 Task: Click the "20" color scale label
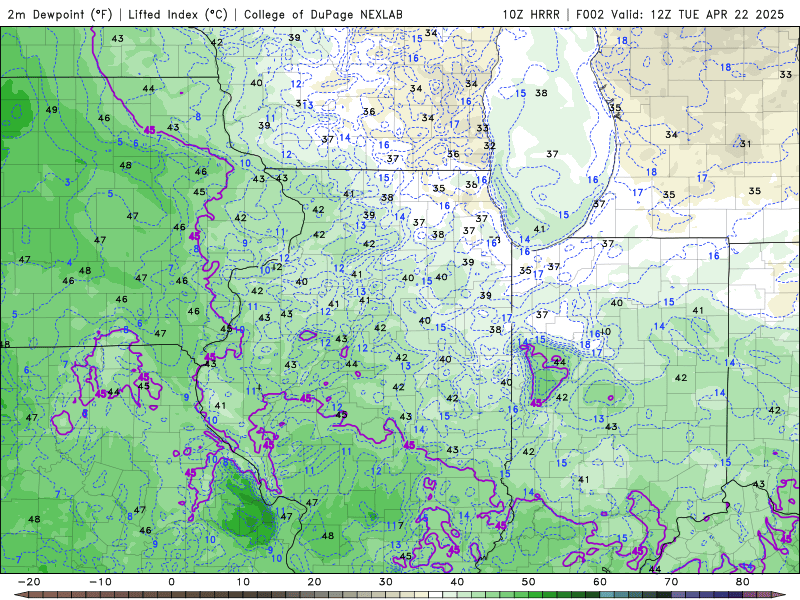coord(314,582)
